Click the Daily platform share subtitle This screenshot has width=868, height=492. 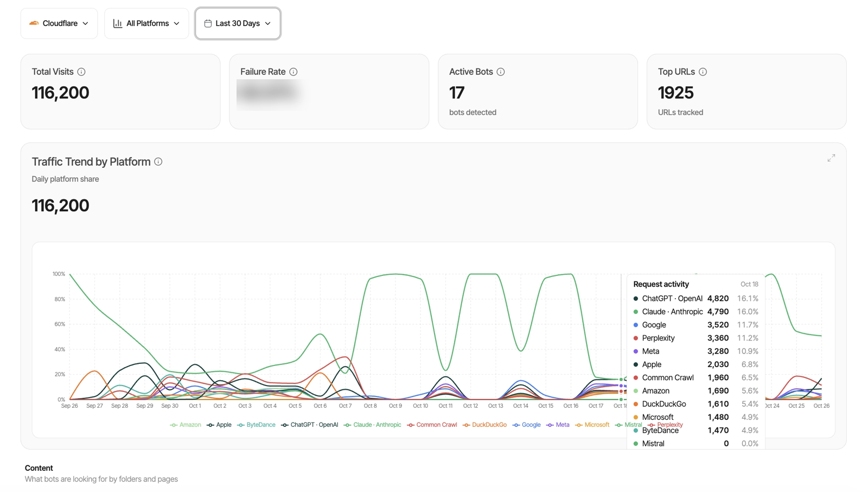[65, 179]
